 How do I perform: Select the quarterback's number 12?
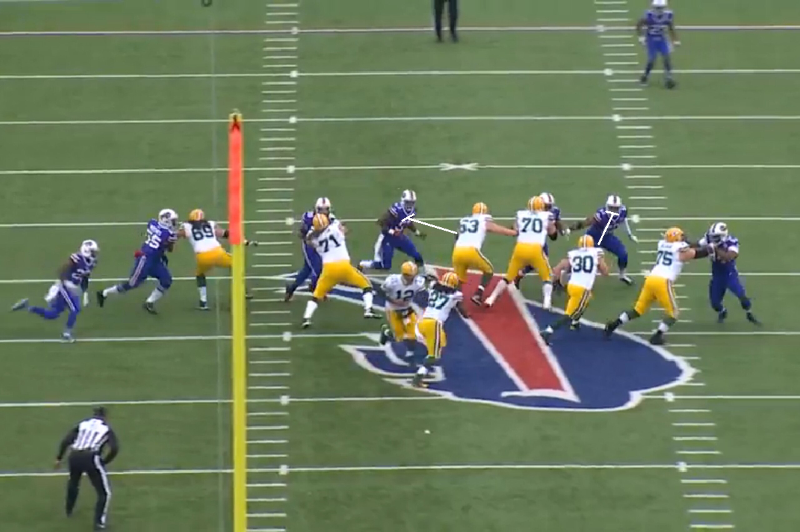click(405, 296)
